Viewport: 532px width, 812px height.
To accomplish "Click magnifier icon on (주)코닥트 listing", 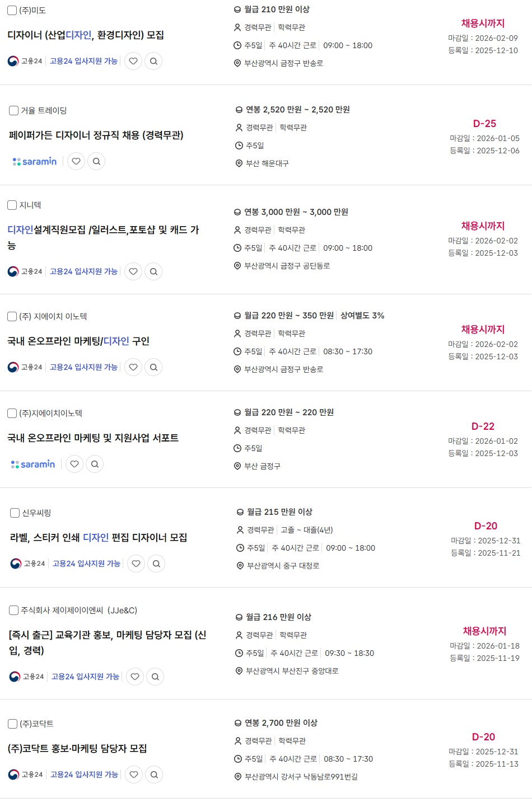I will pyautogui.click(x=154, y=775).
